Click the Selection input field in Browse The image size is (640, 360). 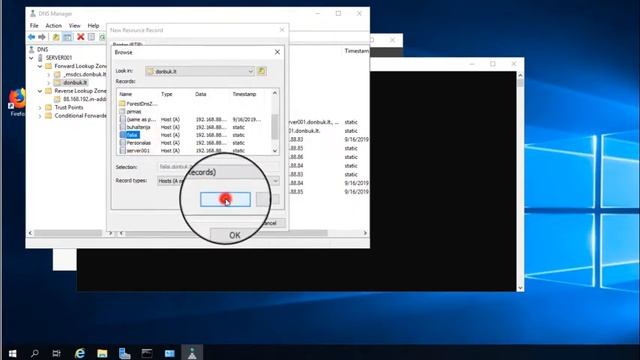pyautogui.click(x=218, y=167)
